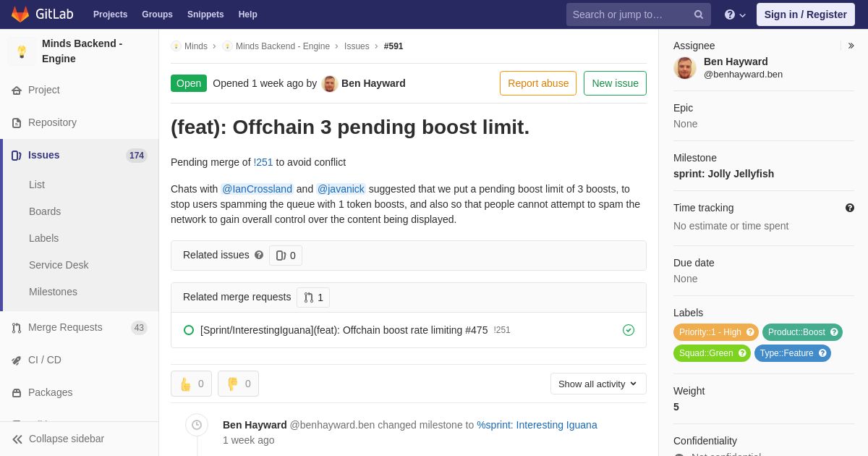Click %sprint: Interesting Iguana milestone link
The image size is (868, 456).
pyautogui.click(x=537, y=425)
